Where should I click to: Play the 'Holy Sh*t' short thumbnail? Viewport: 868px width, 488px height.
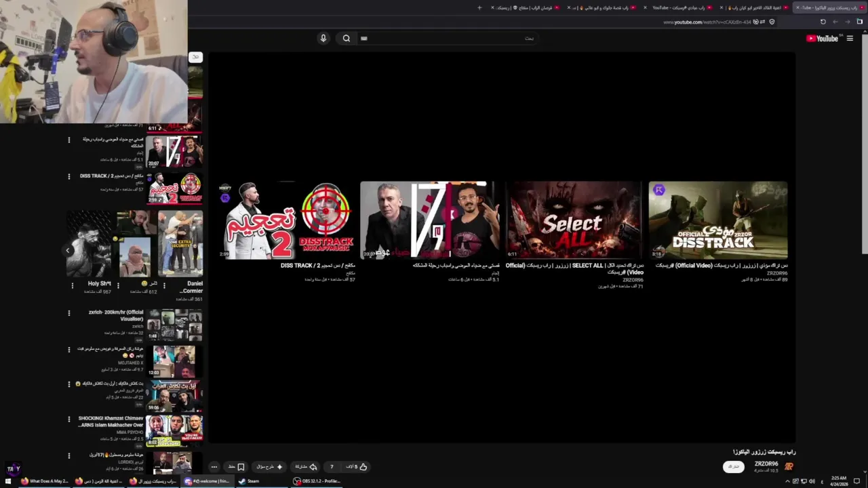click(x=88, y=243)
